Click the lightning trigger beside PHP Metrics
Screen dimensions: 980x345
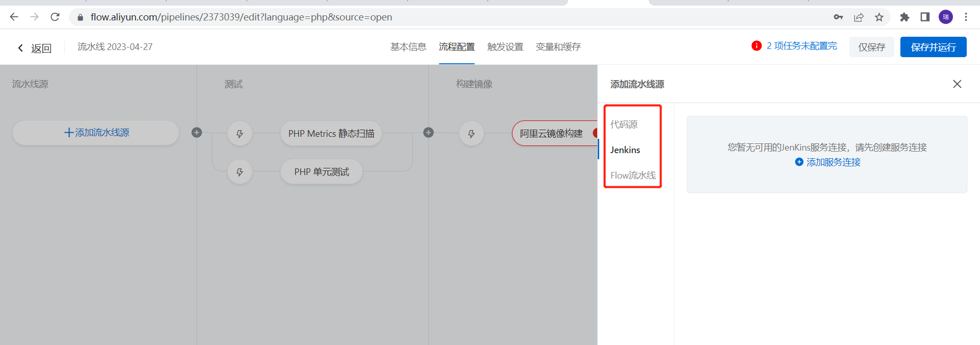tap(240, 134)
